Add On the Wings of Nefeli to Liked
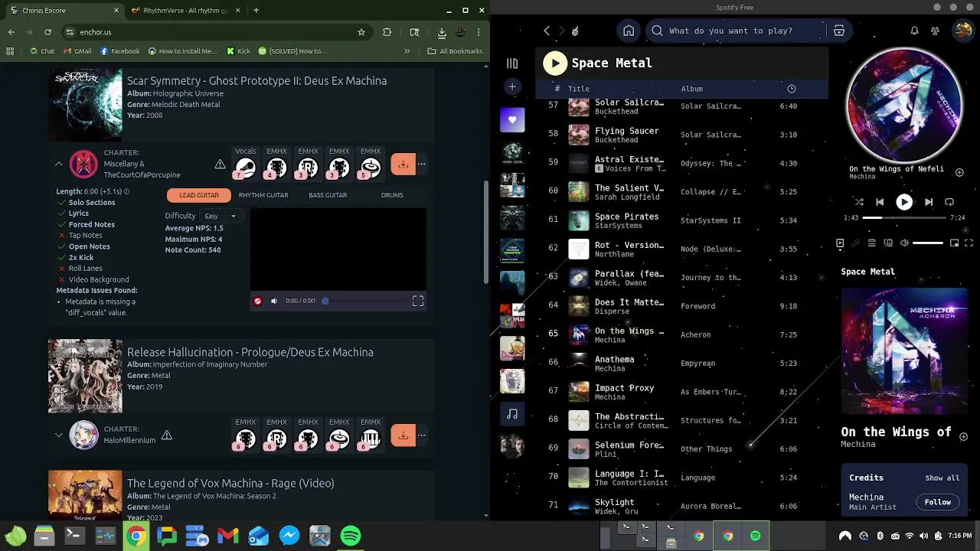The width and height of the screenshot is (980, 551). (x=959, y=172)
